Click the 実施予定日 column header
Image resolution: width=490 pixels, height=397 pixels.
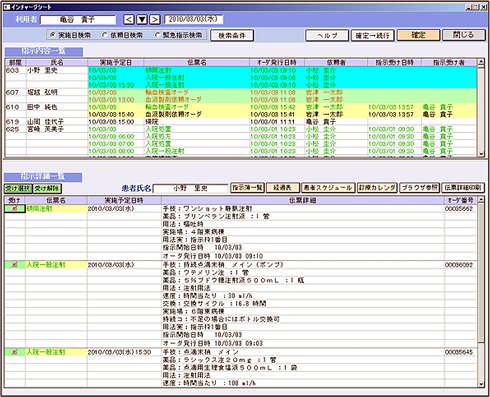[116, 62]
